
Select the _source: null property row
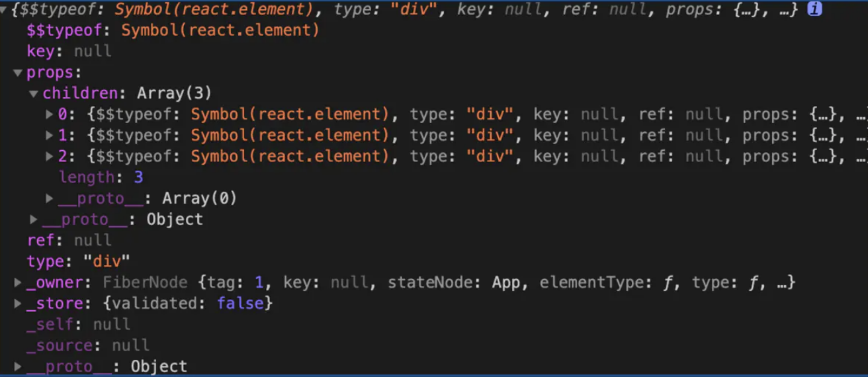point(87,345)
